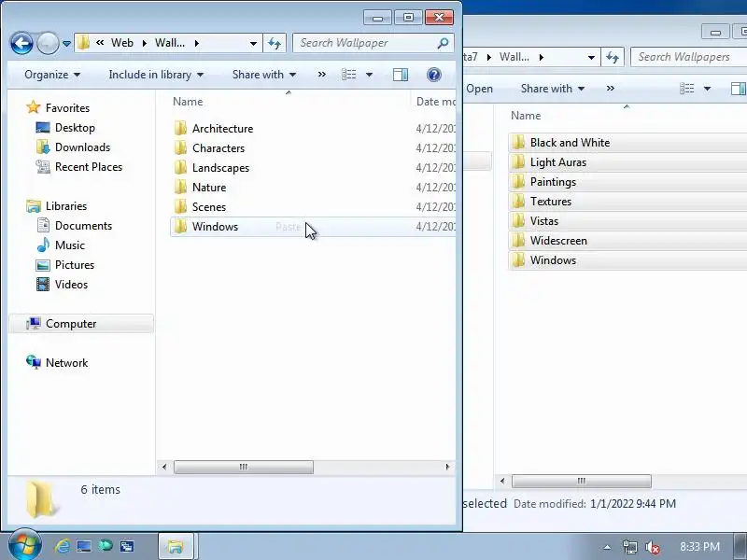This screenshot has width=747, height=560.
Task: Click Search Wallpapers field in back window
Action: click(x=689, y=57)
